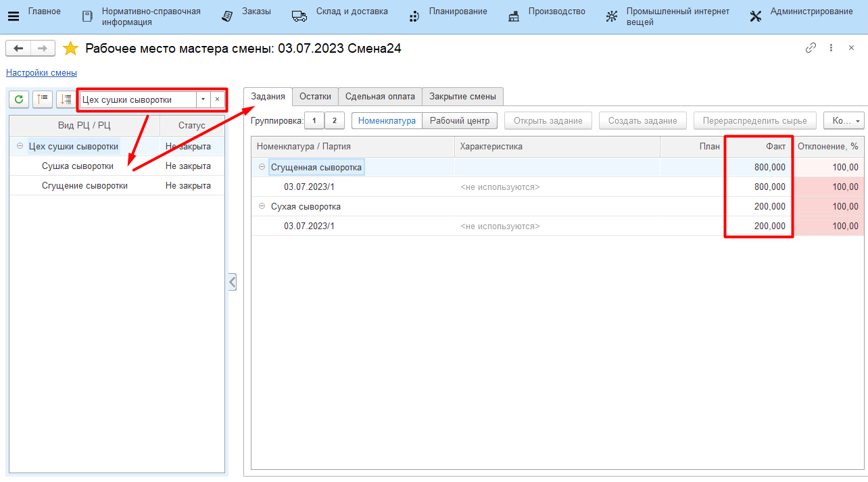Collapse the Цех сушки сыворотки tree node
The height and width of the screenshot is (482, 868).
[x=20, y=146]
